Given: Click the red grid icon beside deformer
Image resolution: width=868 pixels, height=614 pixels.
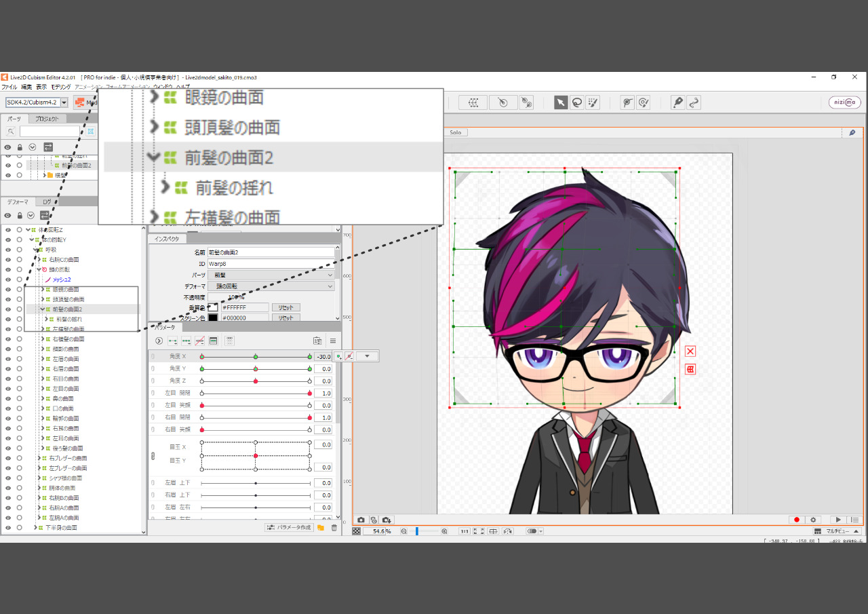Looking at the screenshot, I should 690,369.
